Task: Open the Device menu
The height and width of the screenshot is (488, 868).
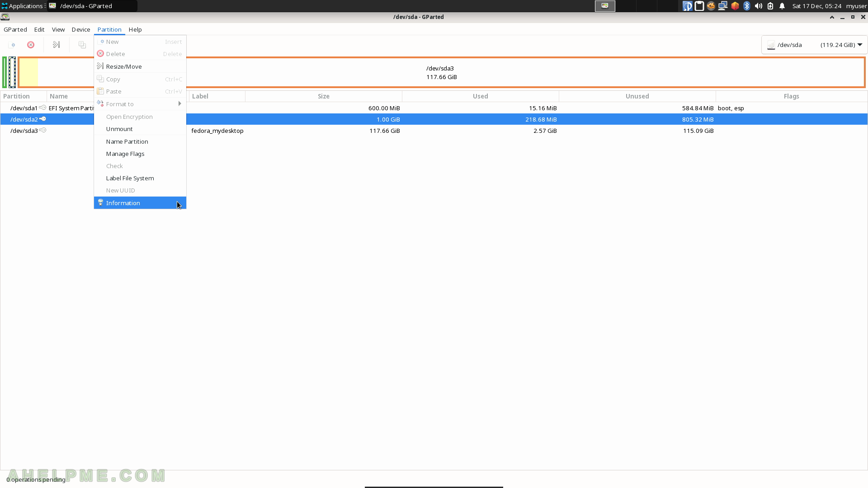Action: pyautogui.click(x=81, y=29)
